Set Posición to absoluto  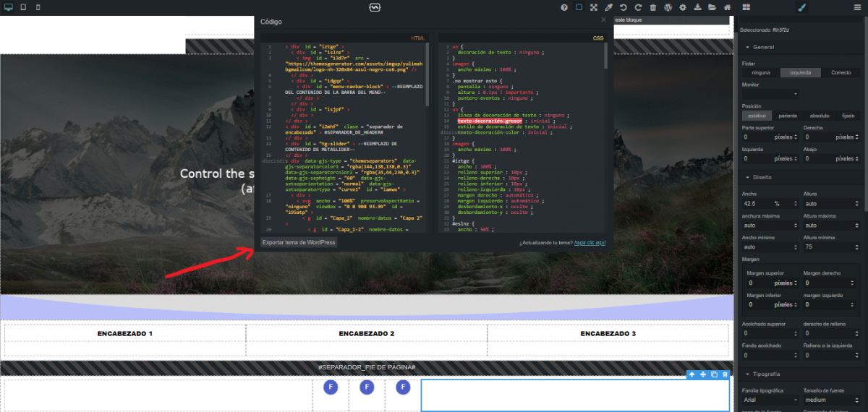coord(820,116)
